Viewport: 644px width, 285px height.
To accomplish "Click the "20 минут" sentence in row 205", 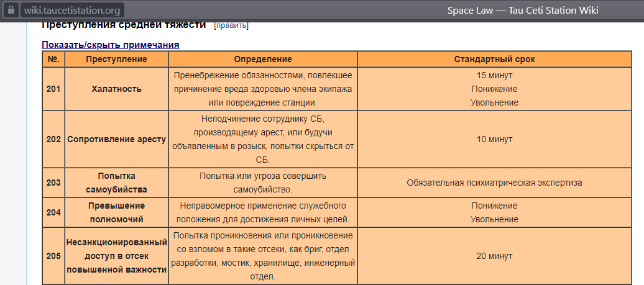I will [494, 256].
